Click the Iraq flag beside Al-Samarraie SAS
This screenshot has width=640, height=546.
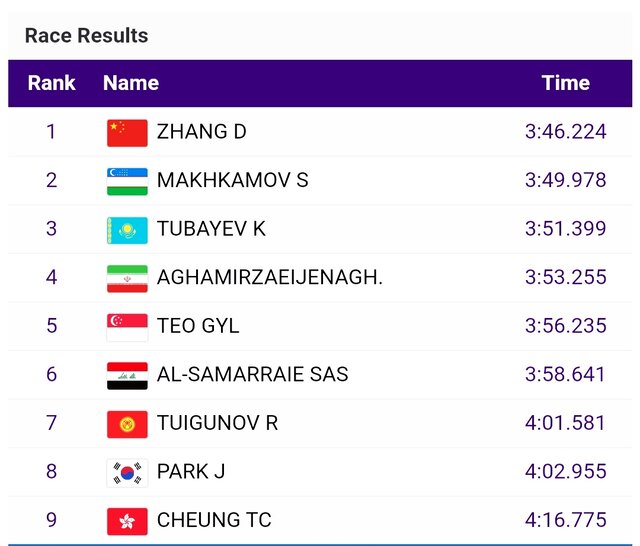pyautogui.click(x=127, y=375)
